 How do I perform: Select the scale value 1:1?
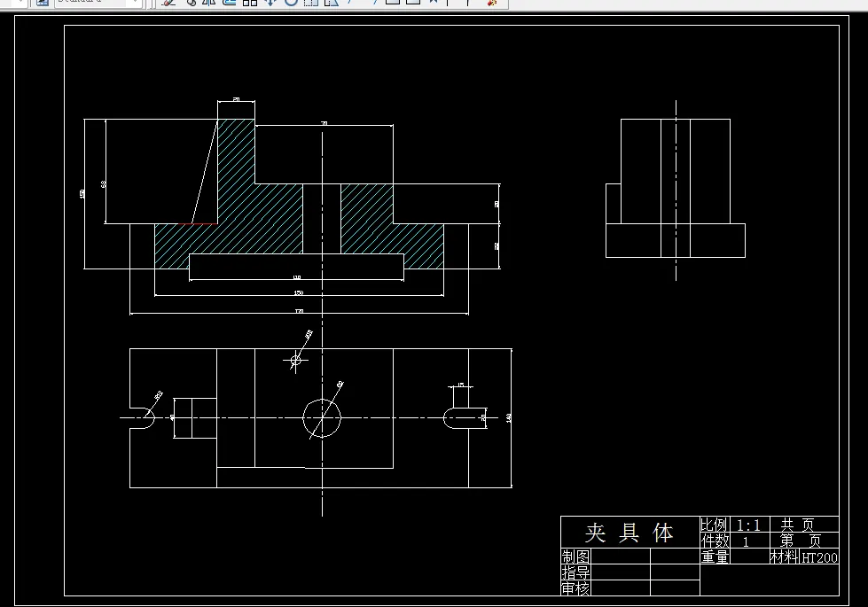coord(748,525)
